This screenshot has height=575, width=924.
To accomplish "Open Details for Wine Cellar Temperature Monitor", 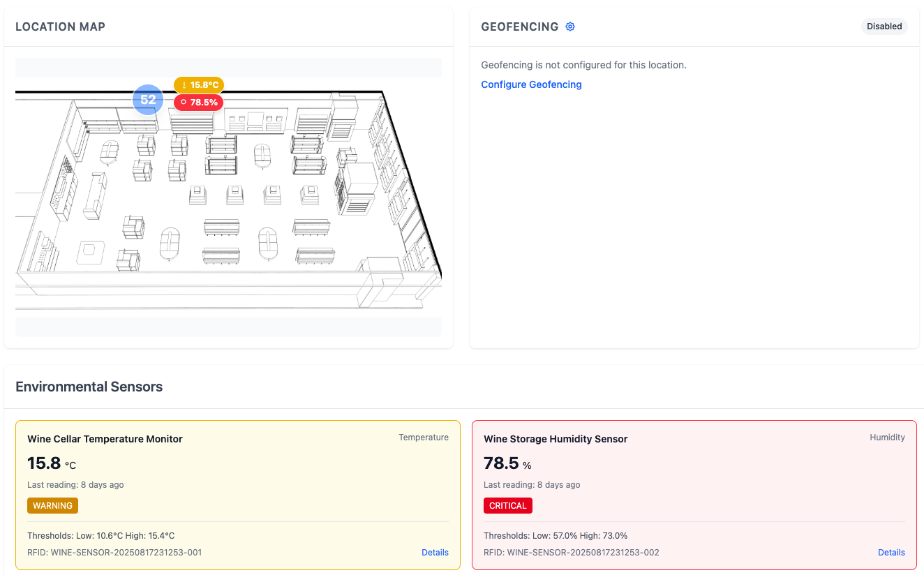I will [435, 552].
